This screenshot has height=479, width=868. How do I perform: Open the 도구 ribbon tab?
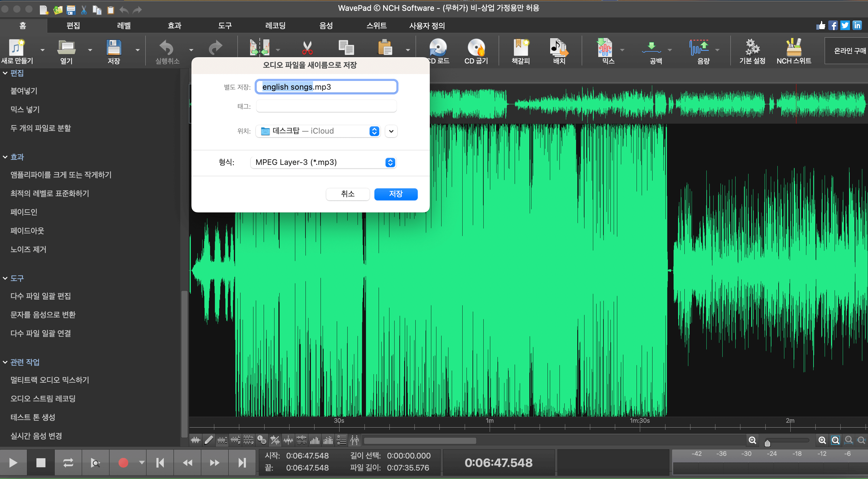(225, 26)
